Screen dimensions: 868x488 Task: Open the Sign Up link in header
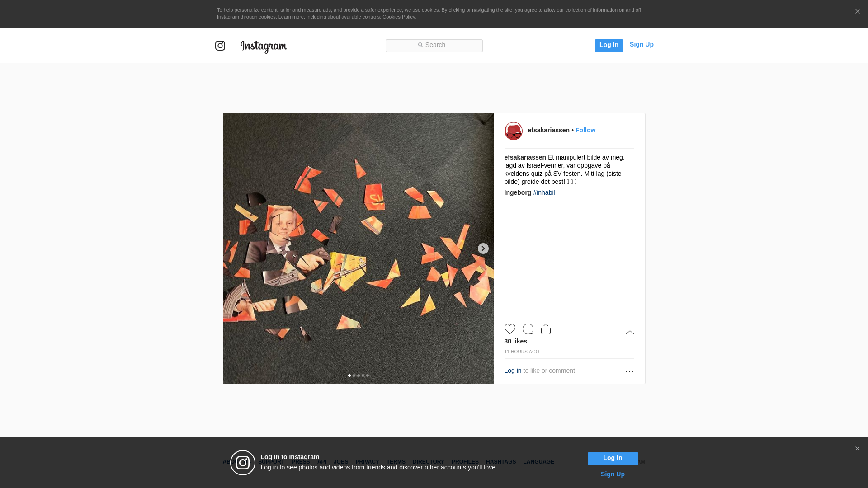click(642, 44)
